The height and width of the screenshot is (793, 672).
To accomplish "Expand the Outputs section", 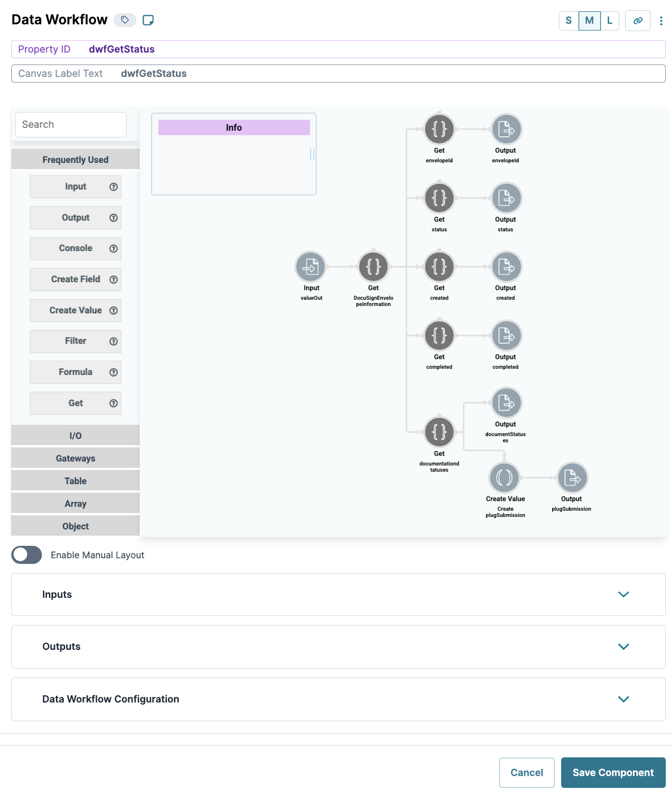I will pyautogui.click(x=624, y=647).
